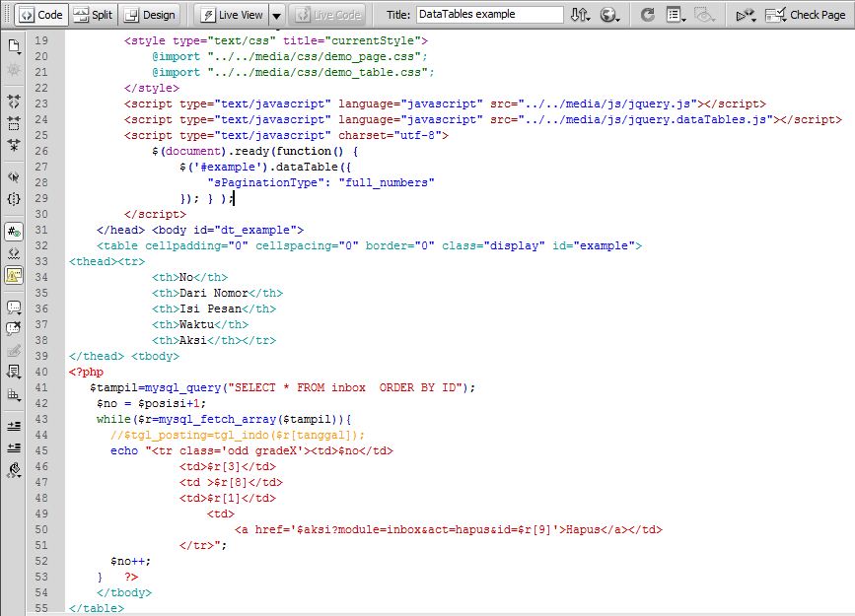Click the '<?php' opening tag on line 40

coord(86,372)
